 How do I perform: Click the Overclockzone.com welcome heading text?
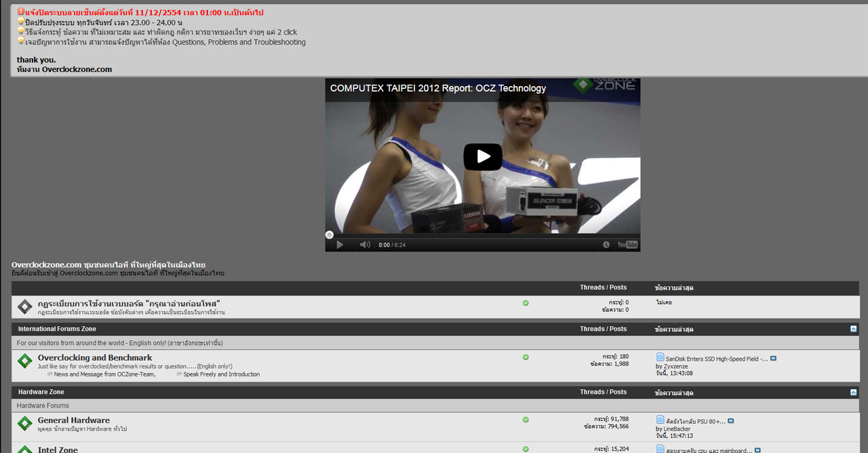[108, 264]
